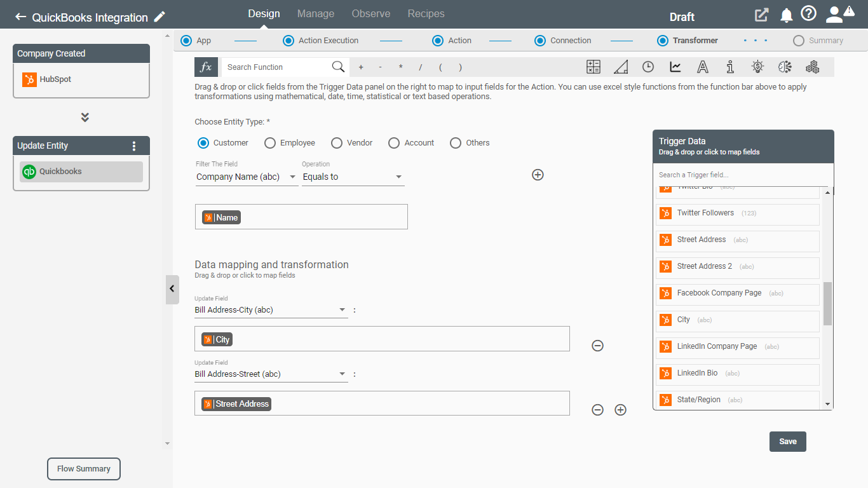868x488 pixels.
Task: Switch to the Observe tab
Action: [x=371, y=14]
